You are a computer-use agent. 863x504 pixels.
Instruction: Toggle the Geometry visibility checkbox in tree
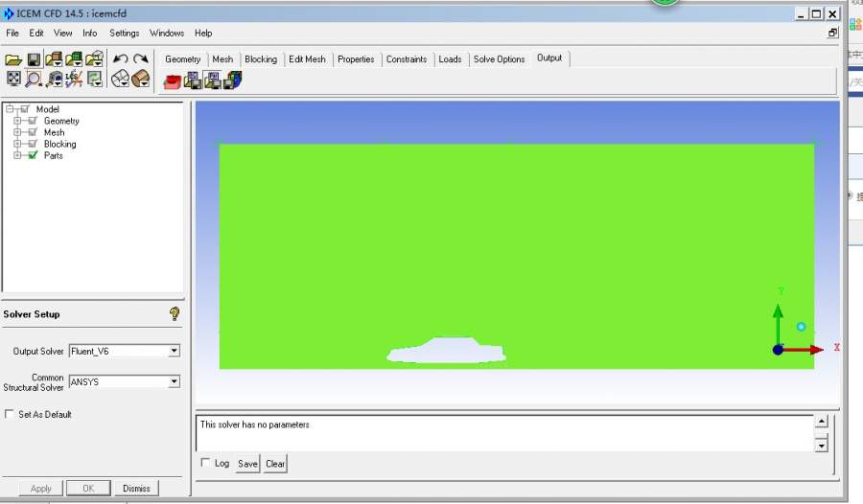point(33,121)
